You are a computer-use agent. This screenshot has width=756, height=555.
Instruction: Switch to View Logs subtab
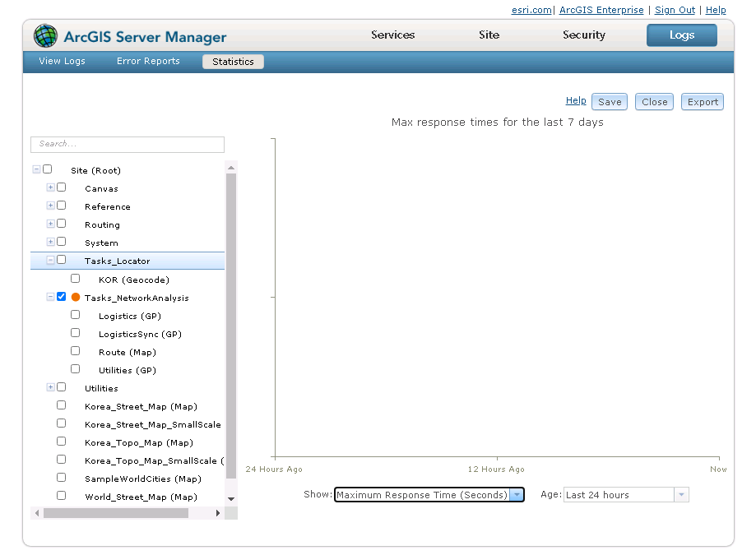pyautogui.click(x=63, y=61)
